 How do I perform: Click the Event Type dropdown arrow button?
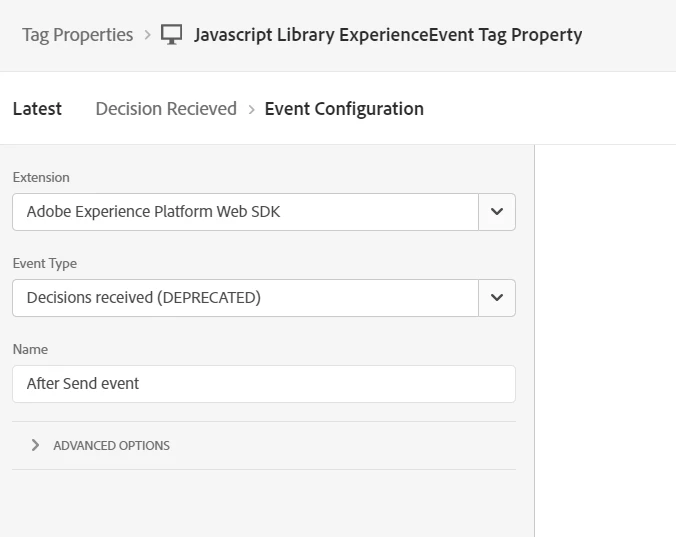pyautogui.click(x=497, y=298)
